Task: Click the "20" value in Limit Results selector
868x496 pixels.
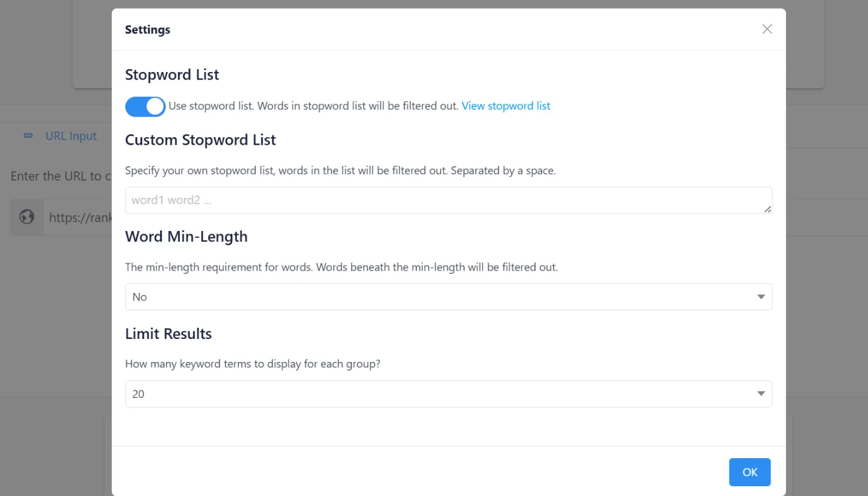Action: click(x=138, y=394)
